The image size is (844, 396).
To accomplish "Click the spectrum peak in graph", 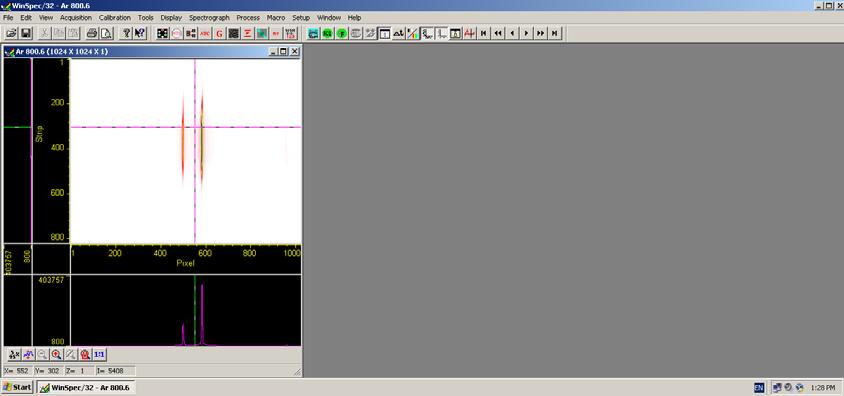I will click(202, 315).
